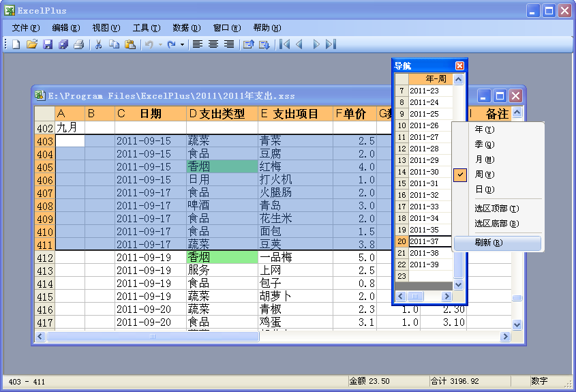Select 季(Q) in the context menu
Viewport: 576px width, 392px height.
tap(498, 145)
